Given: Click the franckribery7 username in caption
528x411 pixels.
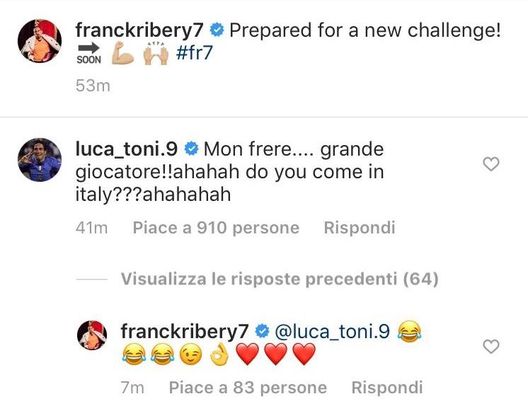Looking at the screenshot, I should 139,30.
